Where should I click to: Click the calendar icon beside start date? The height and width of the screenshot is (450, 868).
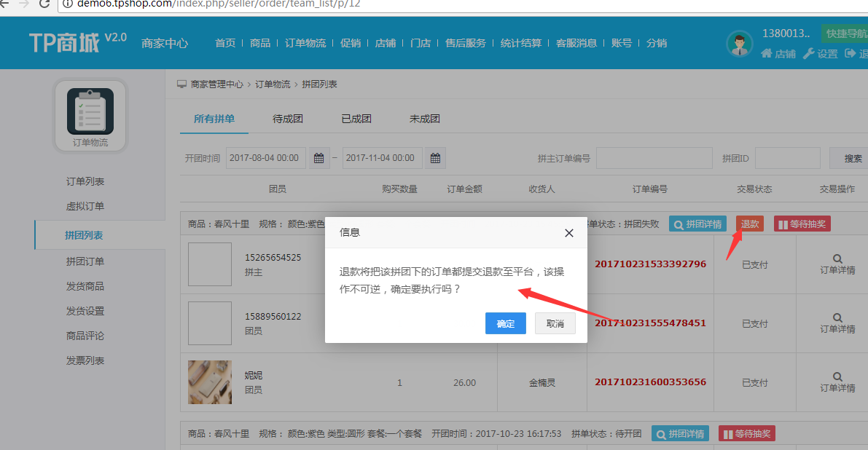point(318,158)
